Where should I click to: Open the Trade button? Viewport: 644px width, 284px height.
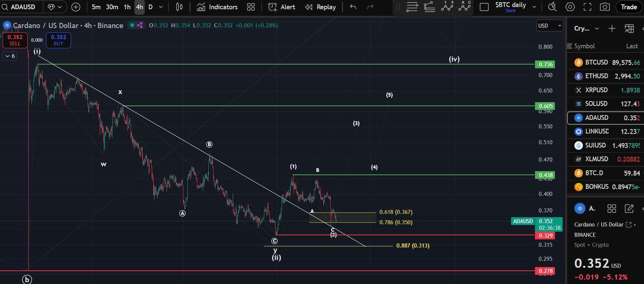[x=629, y=7]
